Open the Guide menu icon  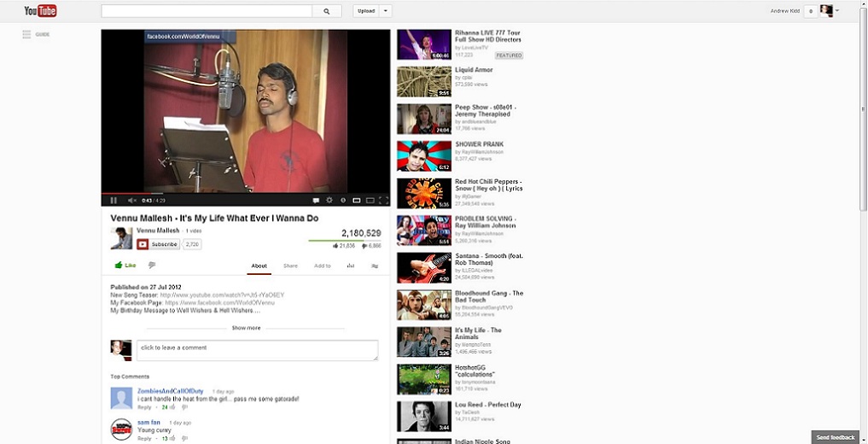(x=26, y=34)
